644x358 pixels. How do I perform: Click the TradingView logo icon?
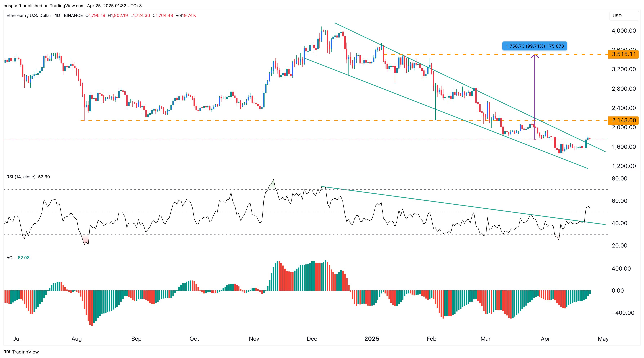(7, 352)
